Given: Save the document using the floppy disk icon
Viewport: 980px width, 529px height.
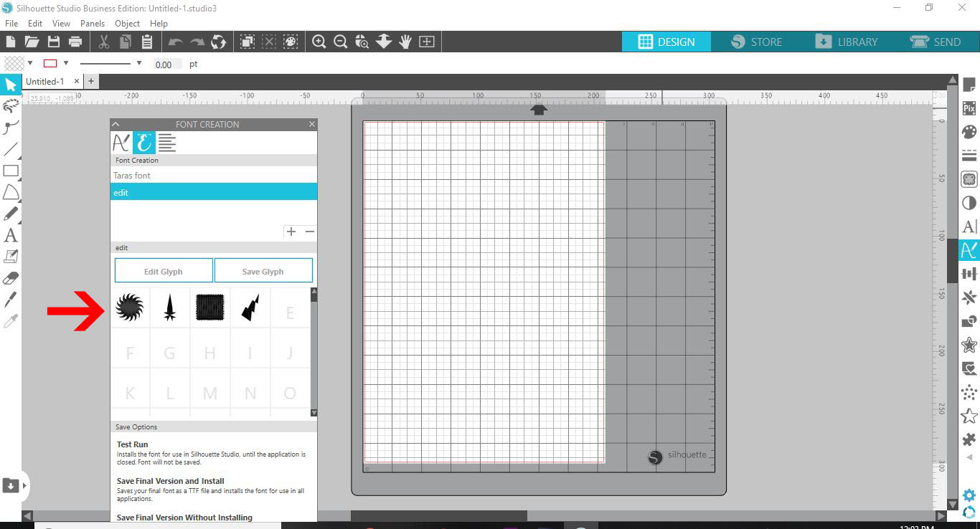Looking at the screenshot, I should 53,42.
